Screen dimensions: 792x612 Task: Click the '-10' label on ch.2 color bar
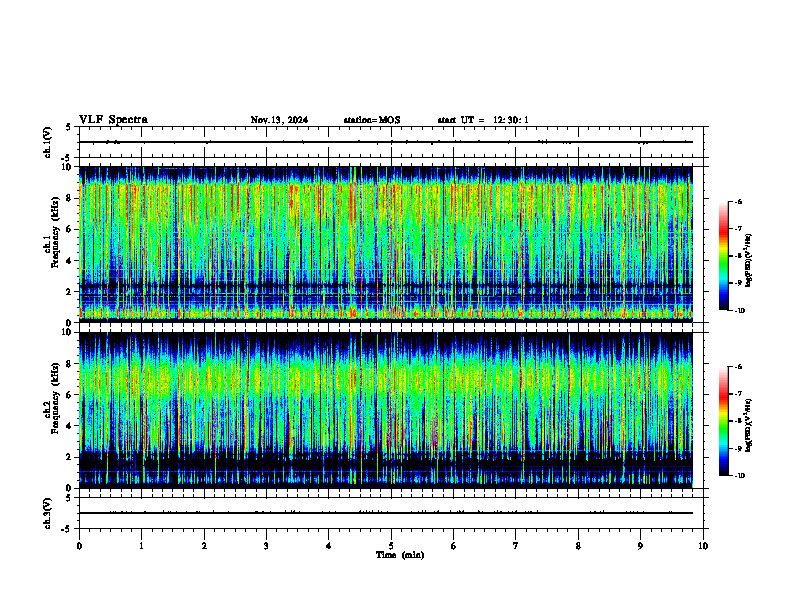pos(738,476)
